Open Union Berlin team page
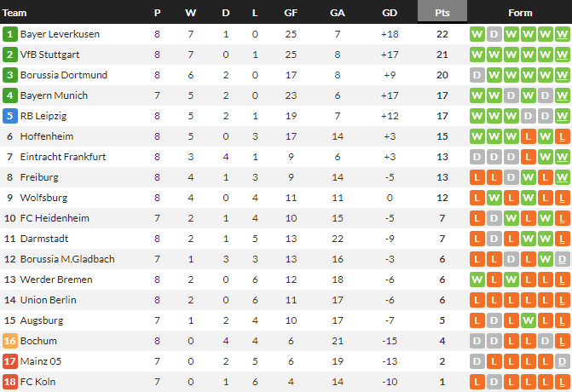572x392 pixels. 49,300
